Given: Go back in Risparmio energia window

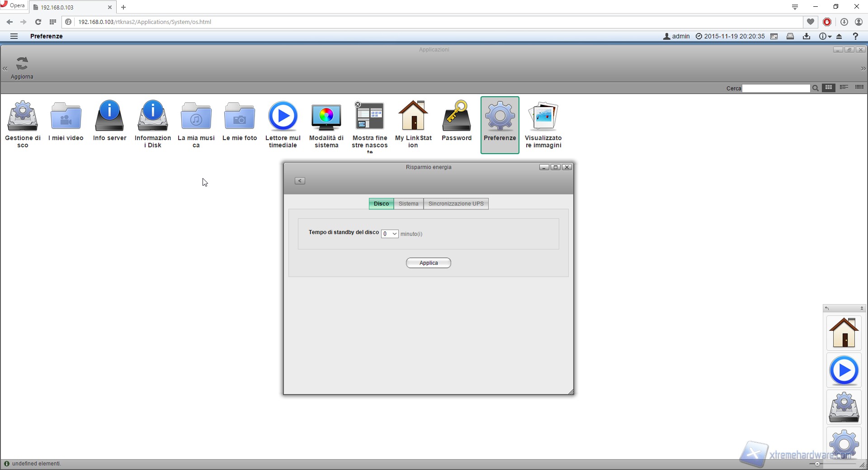Looking at the screenshot, I should pyautogui.click(x=300, y=181).
